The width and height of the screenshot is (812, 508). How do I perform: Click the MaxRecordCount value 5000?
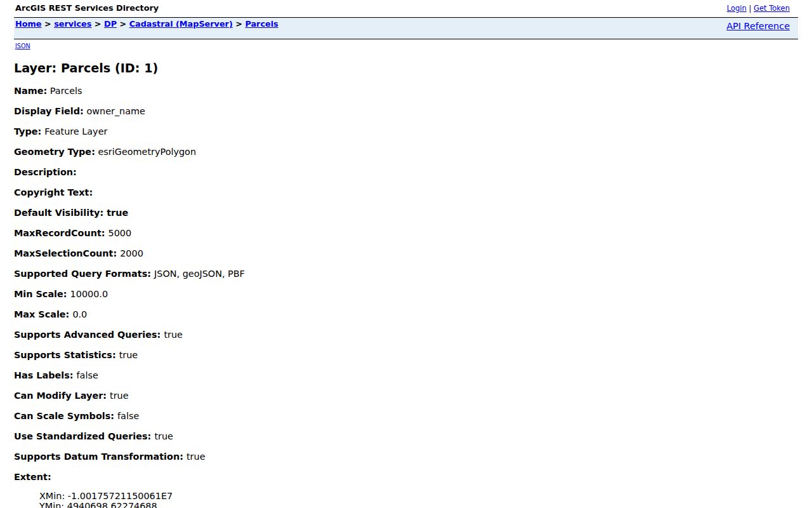(x=120, y=233)
